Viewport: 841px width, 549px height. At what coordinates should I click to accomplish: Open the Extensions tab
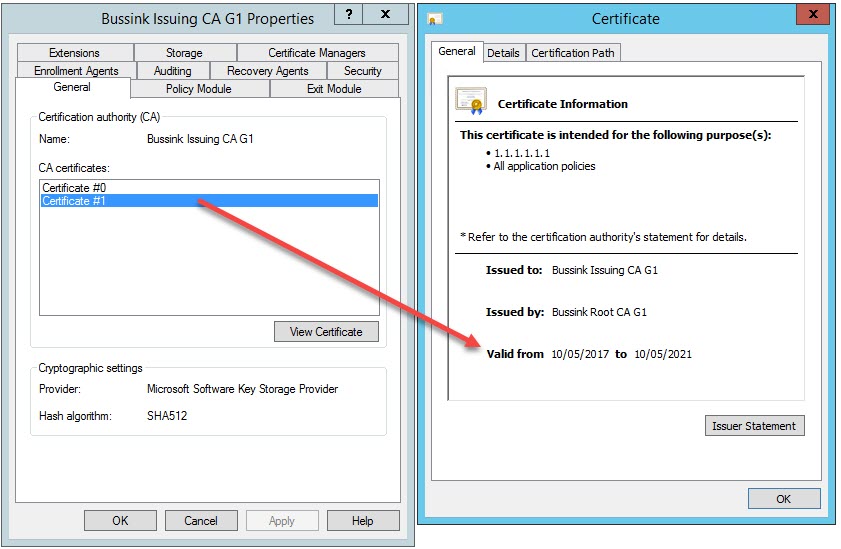click(x=75, y=53)
